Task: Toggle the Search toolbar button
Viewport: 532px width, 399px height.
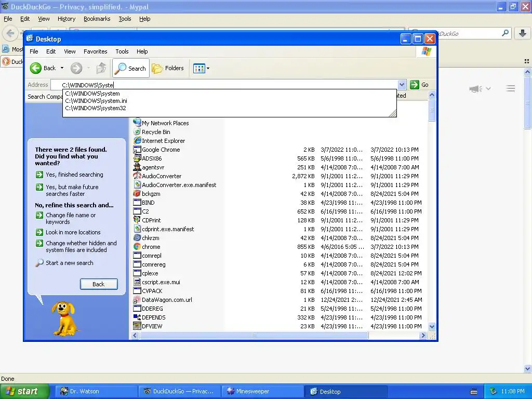Action: click(131, 68)
